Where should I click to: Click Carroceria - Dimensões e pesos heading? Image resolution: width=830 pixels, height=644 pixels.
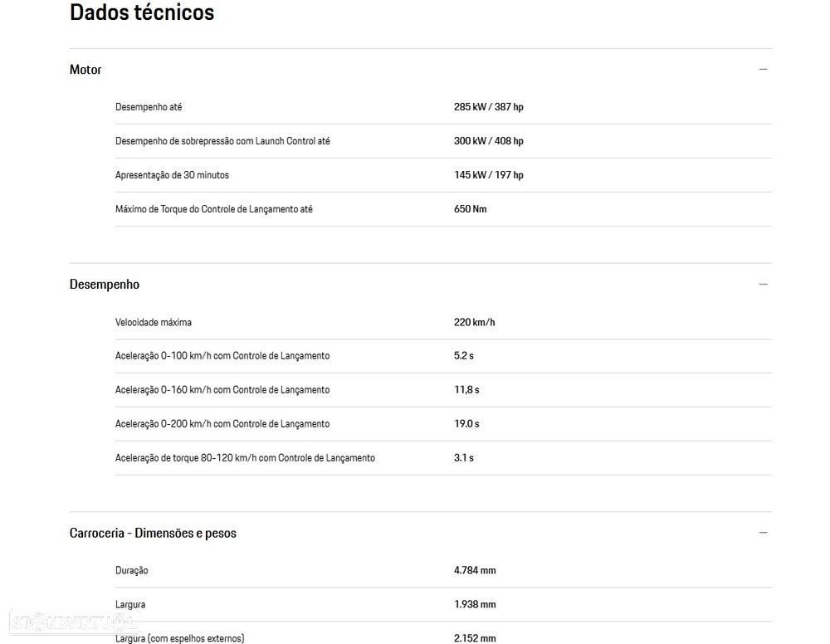coord(153,533)
